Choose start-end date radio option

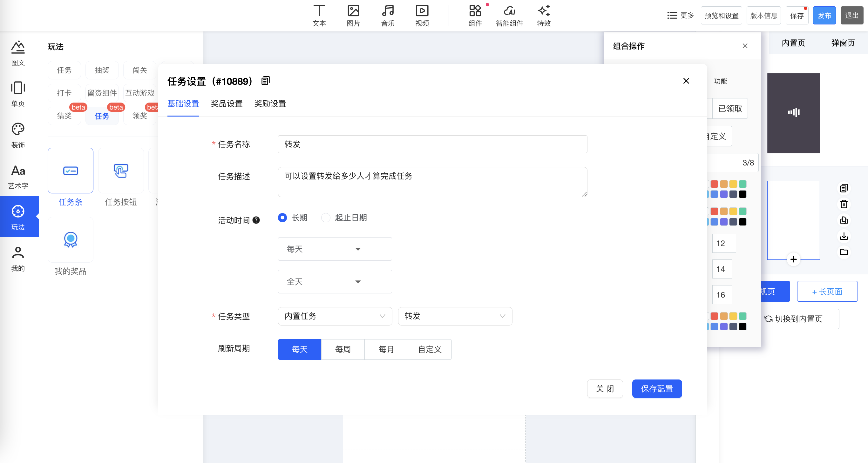(325, 218)
